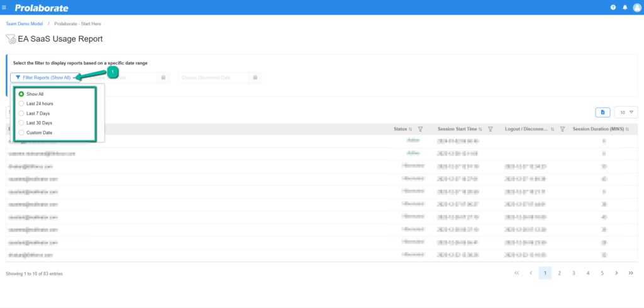Screen dimensions: 644x308
Task: Go to the next page of results
Action: 616,273
